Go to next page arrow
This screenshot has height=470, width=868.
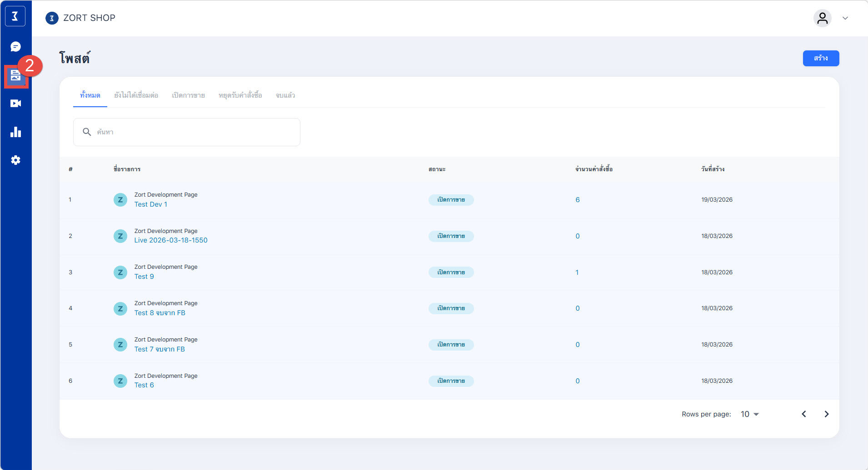pos(826,414)
